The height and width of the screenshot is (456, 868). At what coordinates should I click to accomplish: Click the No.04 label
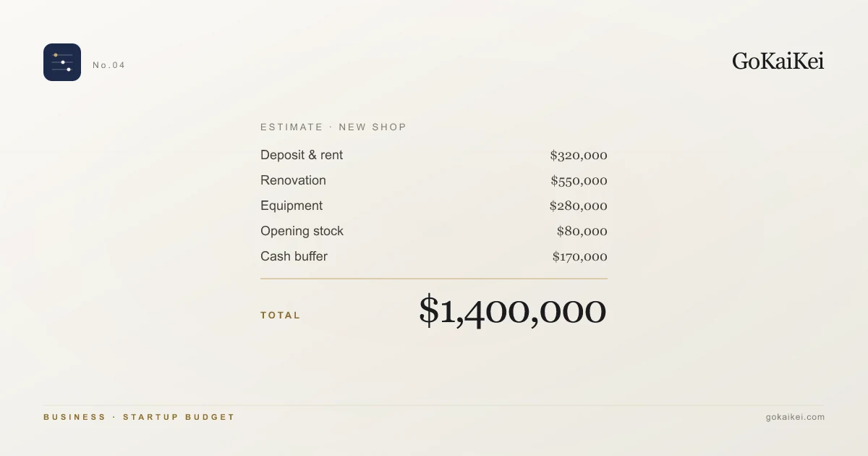point(109,65)
